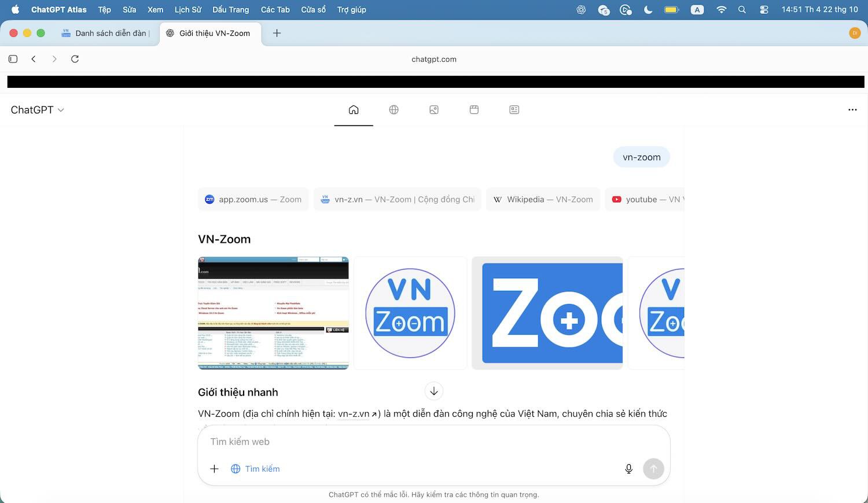The height and width of the screenshot is (503, 868).
Task: Click the microphone dictation icon
Action: [628, 469]
